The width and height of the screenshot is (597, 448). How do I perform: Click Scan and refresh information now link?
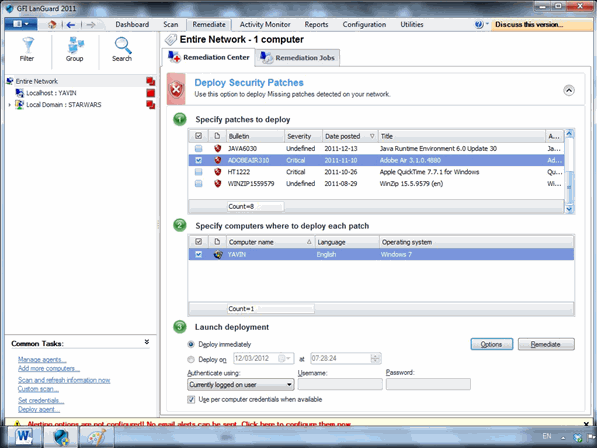point(64,380)
